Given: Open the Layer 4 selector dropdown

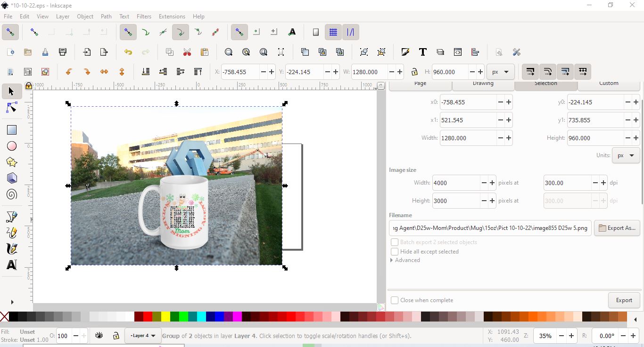Looking at the screenshot, I should point(143,336).
